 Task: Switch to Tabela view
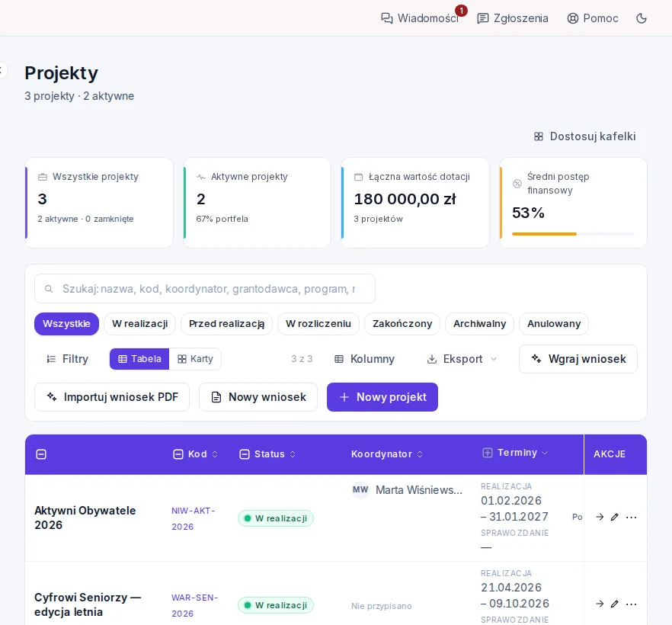(x=139, y=359)
